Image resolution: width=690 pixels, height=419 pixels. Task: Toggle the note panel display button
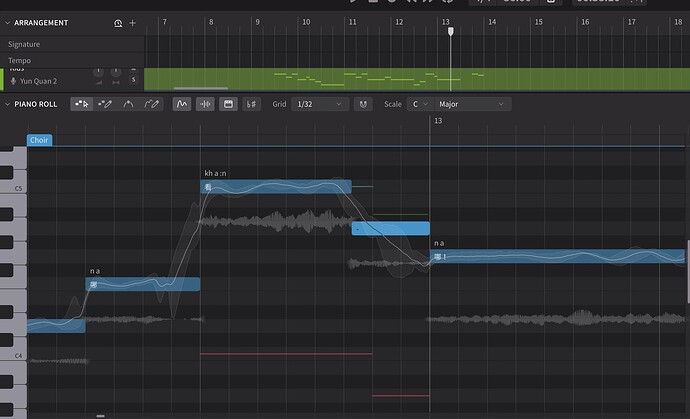228,104
